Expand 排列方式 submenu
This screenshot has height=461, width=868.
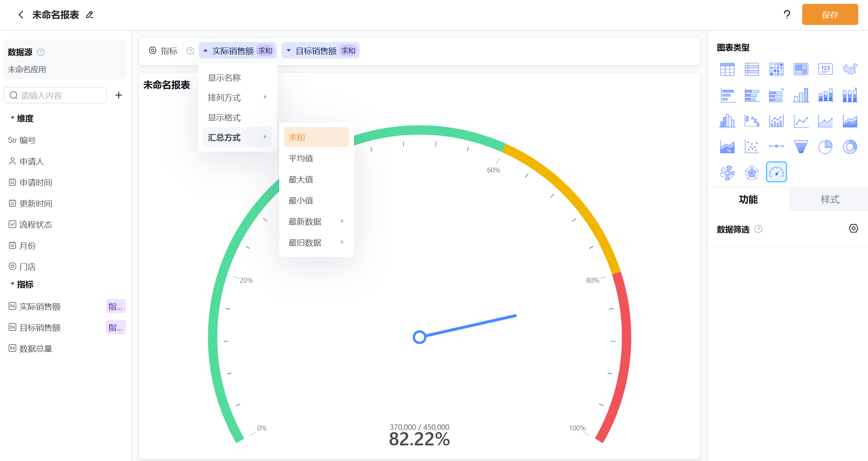(238, 98)
